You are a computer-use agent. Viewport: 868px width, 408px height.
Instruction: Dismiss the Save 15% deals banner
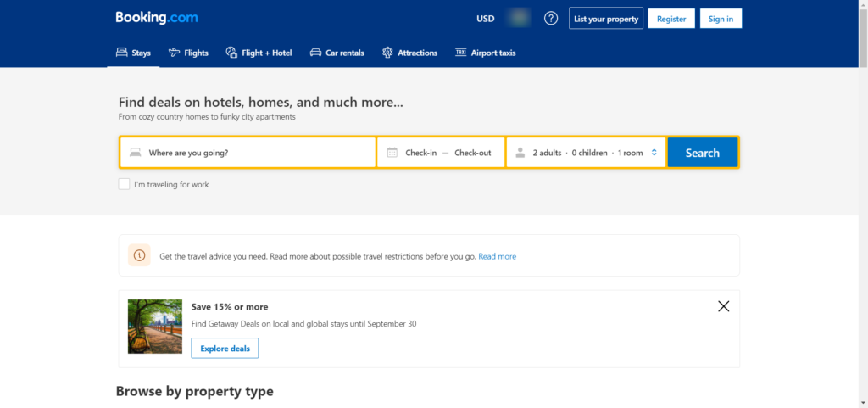[723, 306]
